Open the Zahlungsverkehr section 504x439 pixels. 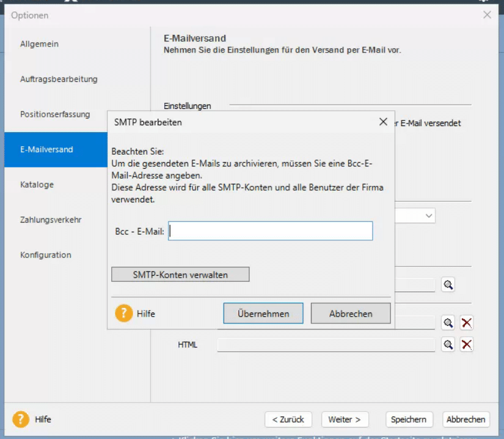[51, 219]
